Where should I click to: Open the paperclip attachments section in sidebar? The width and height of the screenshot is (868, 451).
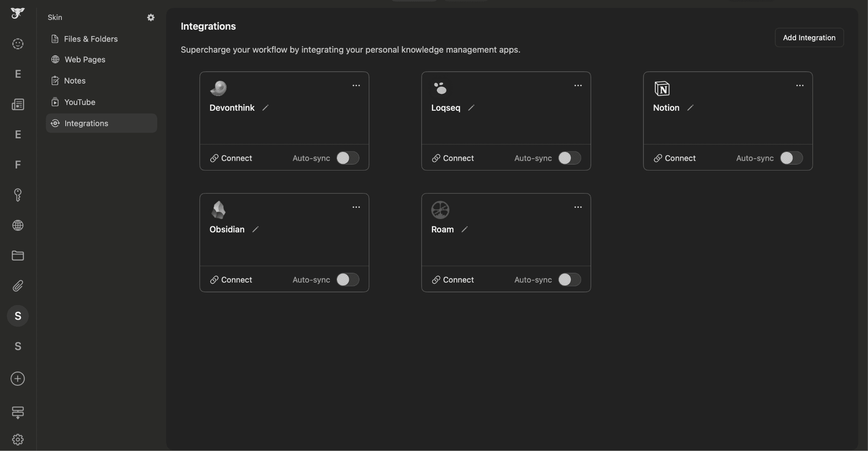pos(17,286)
